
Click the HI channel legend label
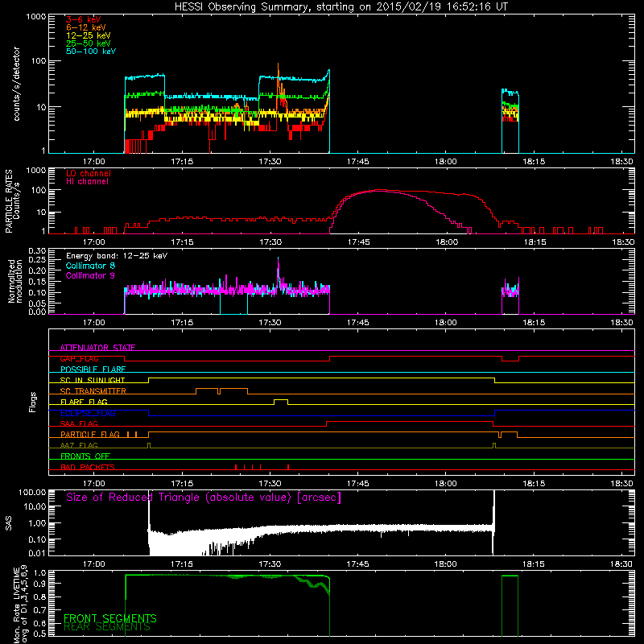[x=87, y=182]
